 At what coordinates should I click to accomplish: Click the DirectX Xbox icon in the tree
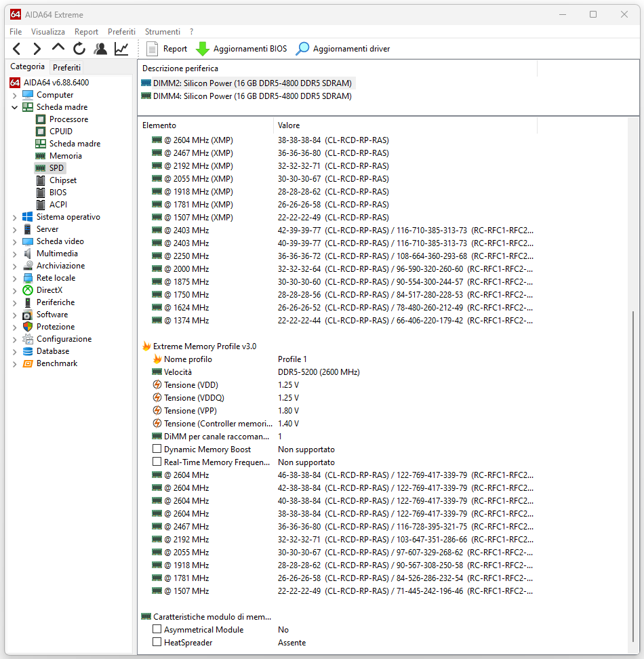(28, 290)
